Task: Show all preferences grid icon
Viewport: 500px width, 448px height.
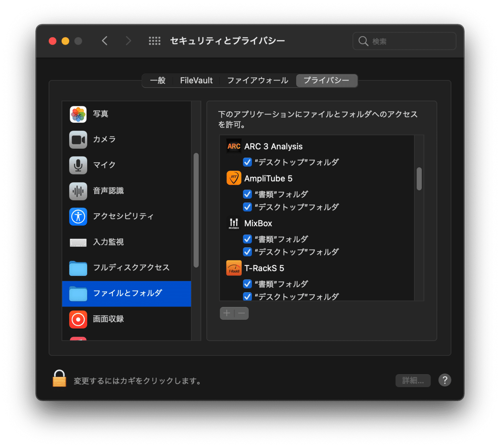Action: [x=155, y=41]
